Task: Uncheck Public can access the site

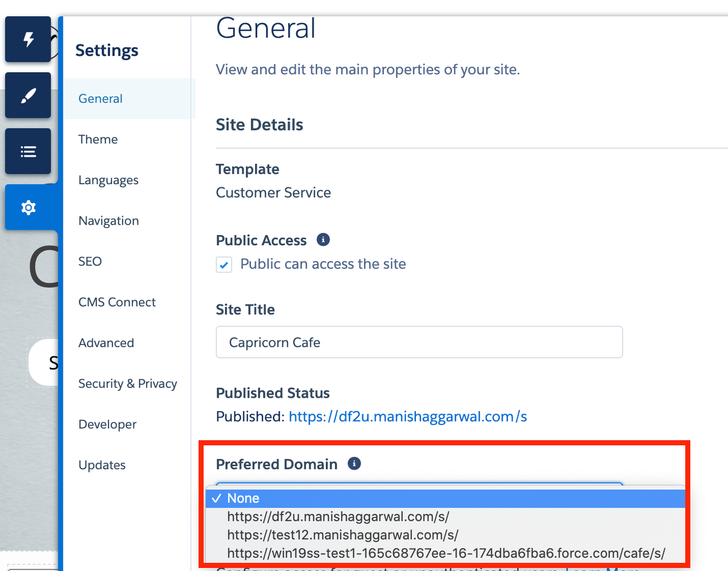Action: pyautogui.click(x=224, y=265)
